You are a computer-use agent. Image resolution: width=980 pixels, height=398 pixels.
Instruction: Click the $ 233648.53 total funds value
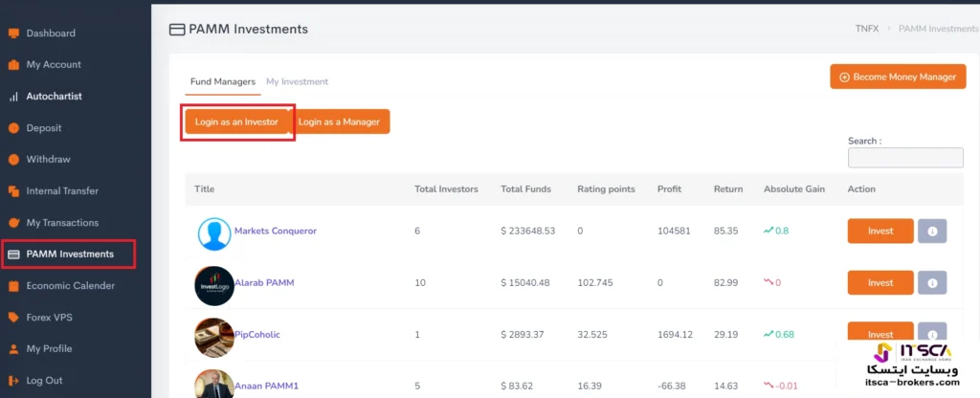(528, 231)
